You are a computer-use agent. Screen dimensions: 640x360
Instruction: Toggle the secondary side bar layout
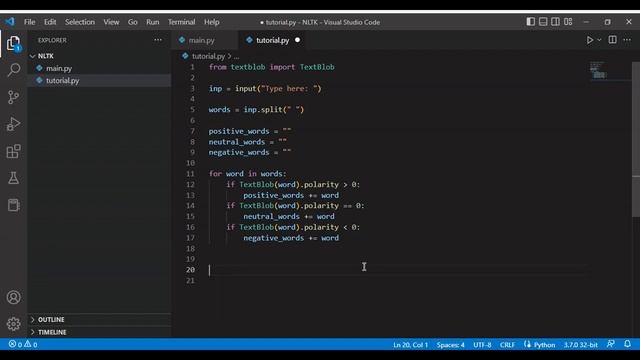click(x=556, y=22)
